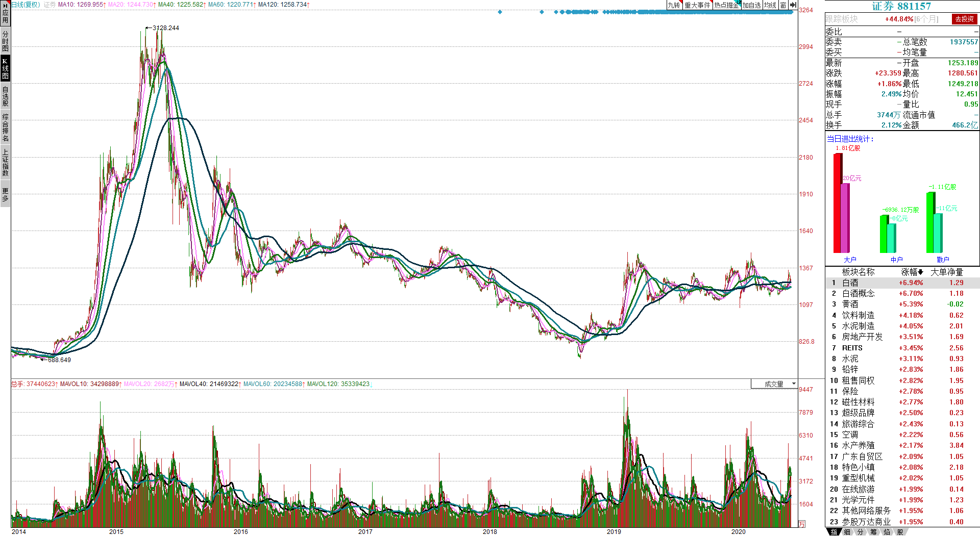
Task: Open the 应用 sidebar tab
Action: click(x=5, y=13)
